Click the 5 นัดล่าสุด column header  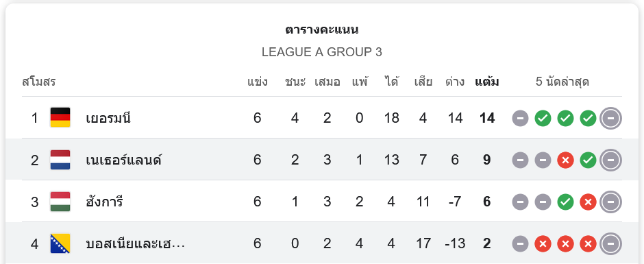[x=562, y=82]
